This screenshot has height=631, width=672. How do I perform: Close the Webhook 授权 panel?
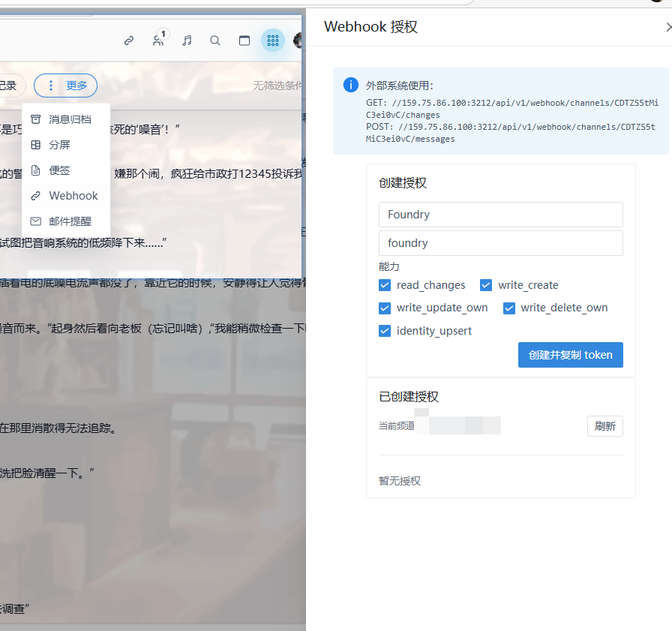tap(668, 27)
